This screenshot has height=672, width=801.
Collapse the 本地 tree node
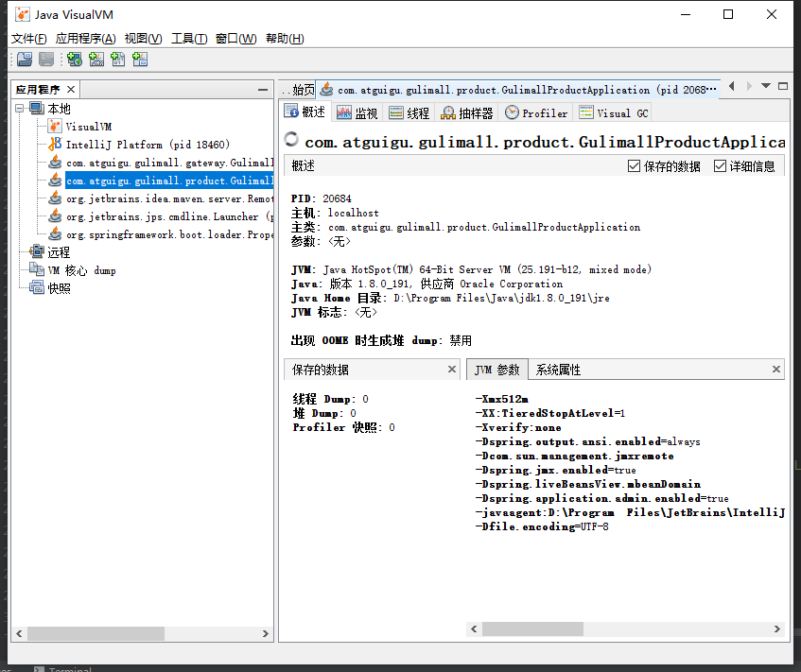click(x=20, y=109)
